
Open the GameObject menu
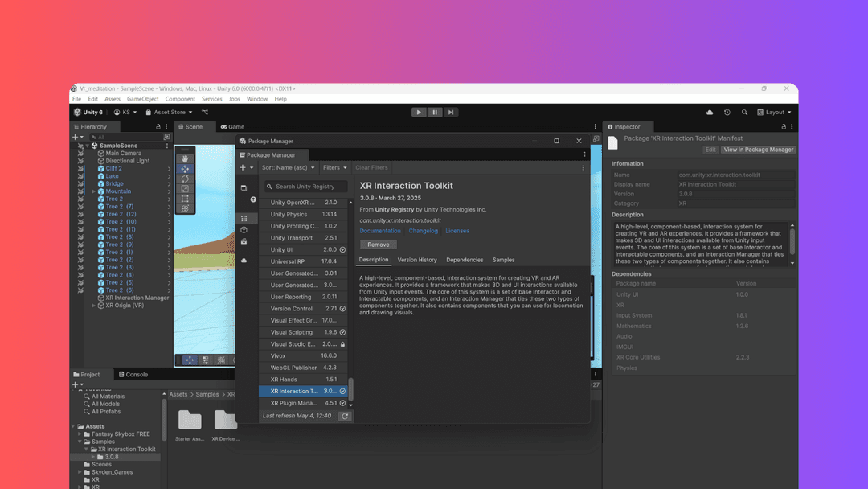pos(143,99)
